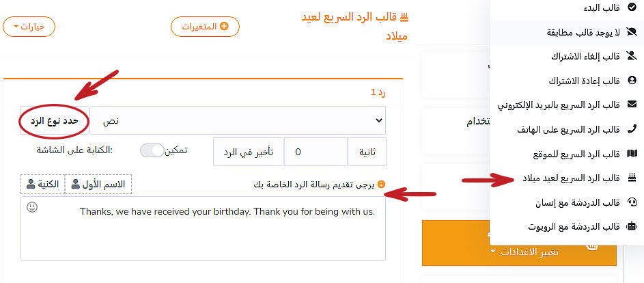Insert the الكنية last name variable
644x283 pixels.
(43, 184)
